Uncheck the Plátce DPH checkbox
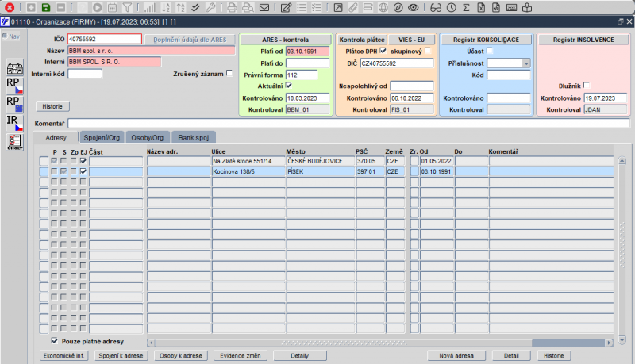 tap(383, 51)
